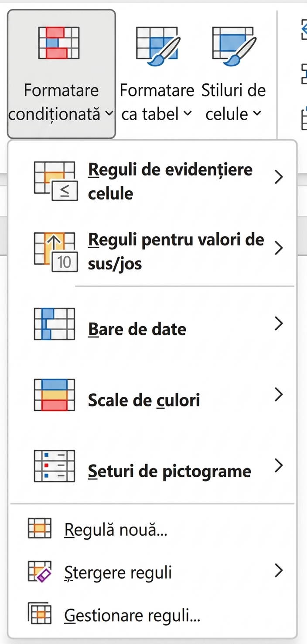307x644 pixels.
Task: Open the Formatare ca tabel dropdown chevron
Action: (x=188, y=114)
